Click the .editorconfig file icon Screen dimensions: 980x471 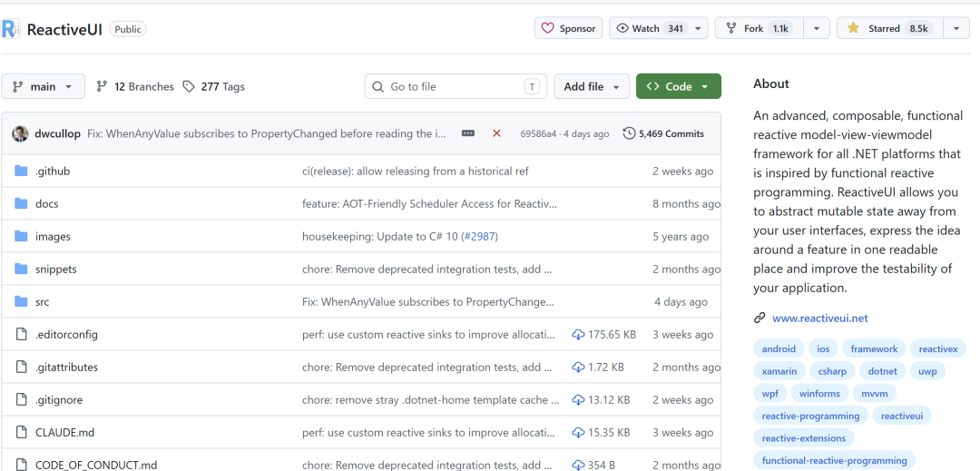[22, 335]
